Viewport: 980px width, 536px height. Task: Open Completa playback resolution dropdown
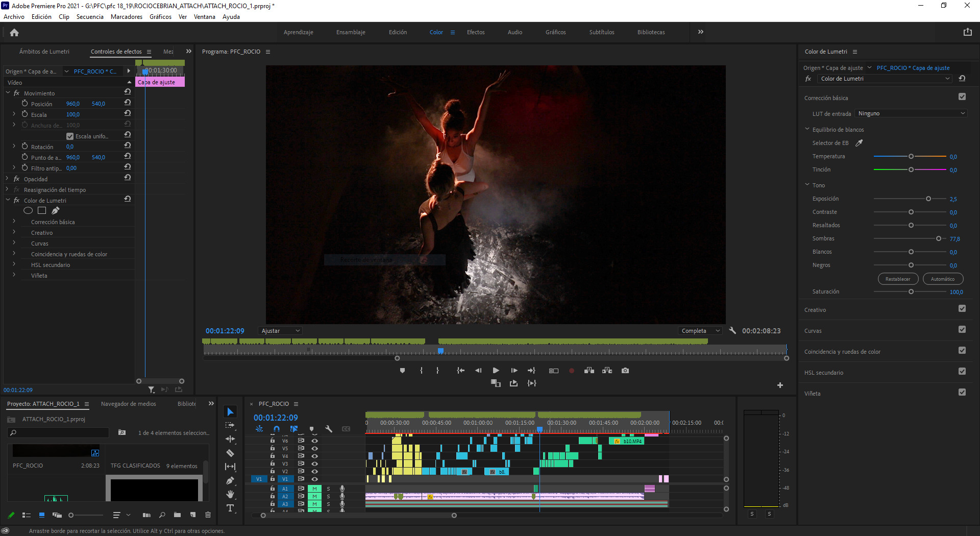click(x=700, y=331)
